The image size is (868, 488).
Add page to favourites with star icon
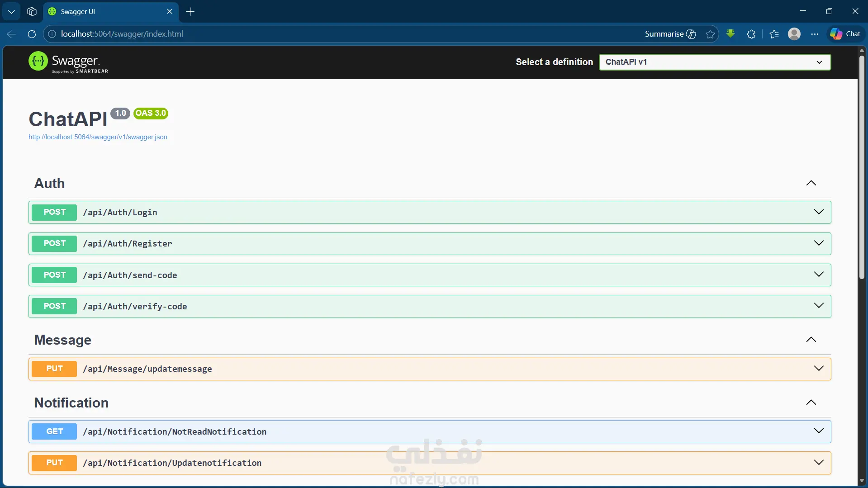coord(710,34)
